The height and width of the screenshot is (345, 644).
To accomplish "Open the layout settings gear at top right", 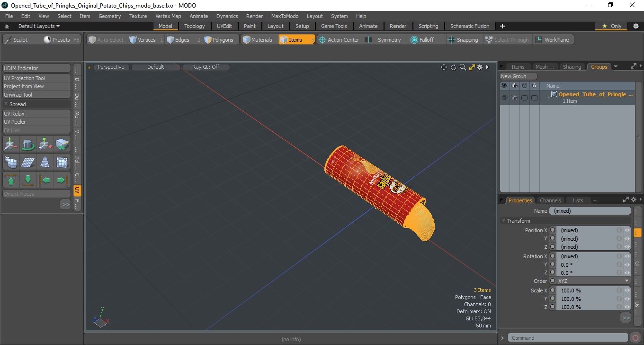I will pyautogui.click(x=635, y=26).
